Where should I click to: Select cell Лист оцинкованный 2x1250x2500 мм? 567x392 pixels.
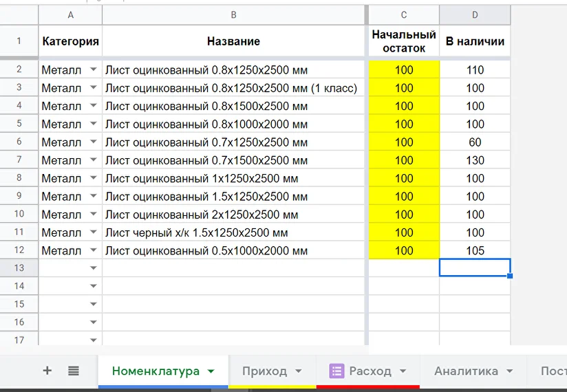(233, 215)
